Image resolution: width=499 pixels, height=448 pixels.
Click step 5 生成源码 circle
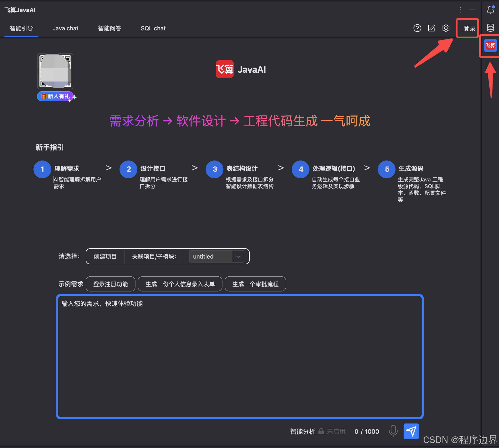pyautogui.click(x=386, y=169)
